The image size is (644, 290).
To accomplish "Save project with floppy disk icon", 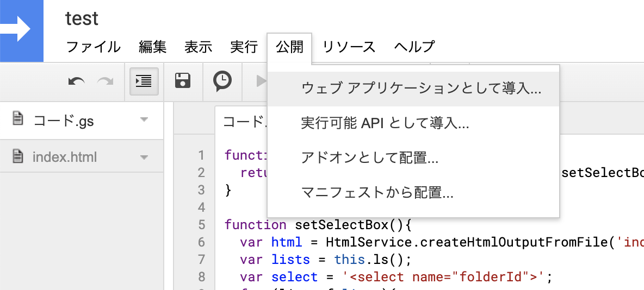I will click(183, 81).
